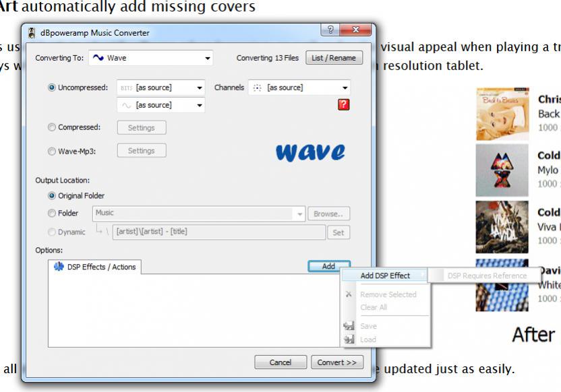Viewport: 561px width, 392px height.
Task: Choose DSP Requires Reference submenu item
Action: [484, 275]
